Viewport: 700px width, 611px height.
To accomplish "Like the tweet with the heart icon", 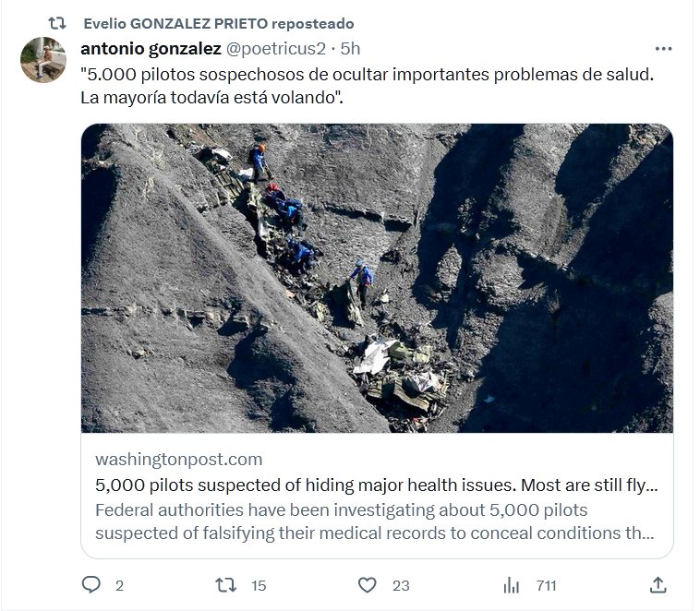I will pos(367,584).
